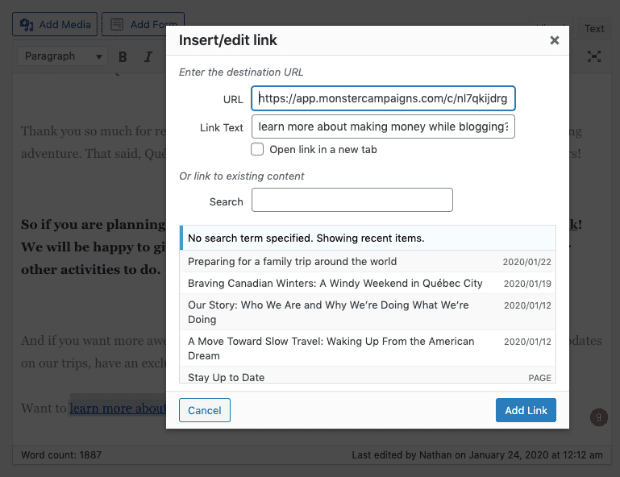Click 'No search term specified' notice

click(368, 238)
